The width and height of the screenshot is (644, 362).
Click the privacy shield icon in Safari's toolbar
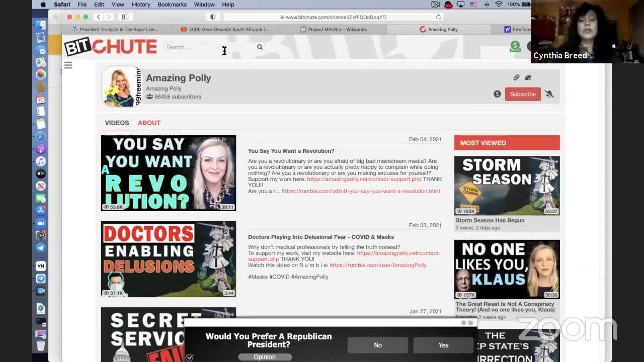[213, 17]
